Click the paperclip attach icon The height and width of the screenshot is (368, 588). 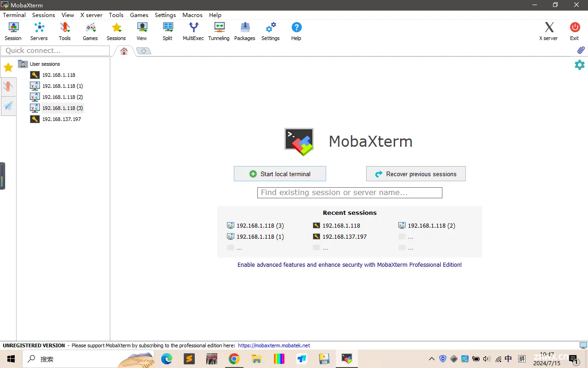[x=581, y=50]
